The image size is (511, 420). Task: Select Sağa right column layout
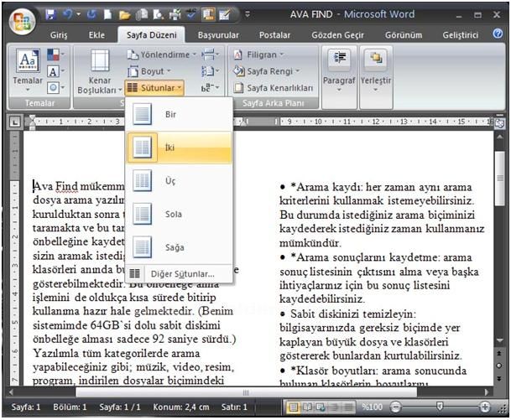pos(180,247)
